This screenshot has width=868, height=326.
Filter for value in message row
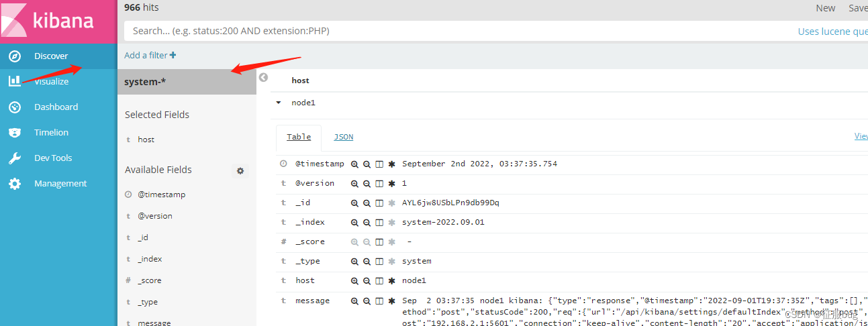354,301
